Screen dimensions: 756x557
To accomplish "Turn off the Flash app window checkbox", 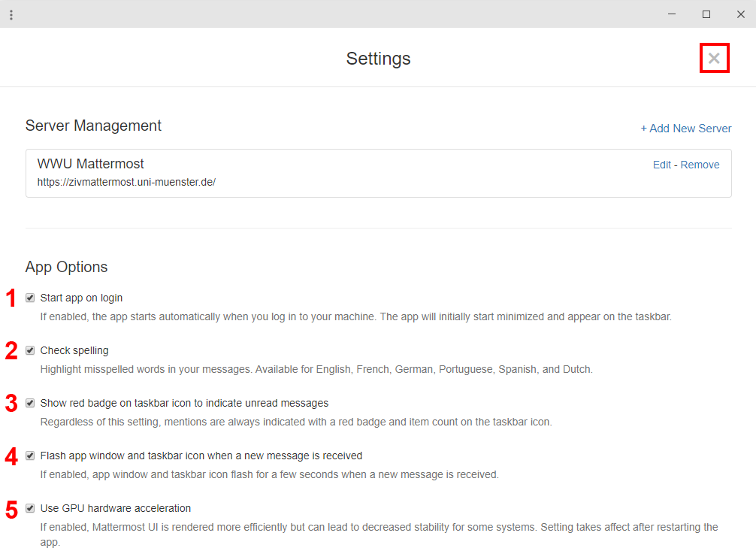I will 30,456.
